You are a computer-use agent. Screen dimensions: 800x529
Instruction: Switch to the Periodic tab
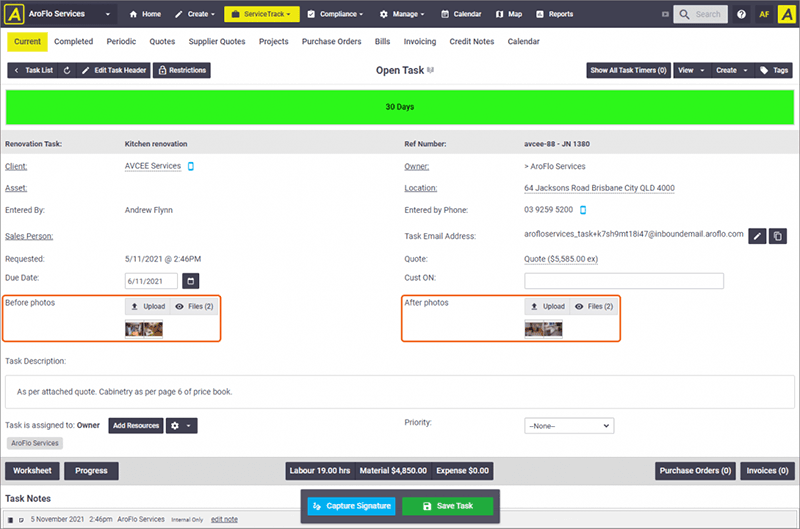121,41
